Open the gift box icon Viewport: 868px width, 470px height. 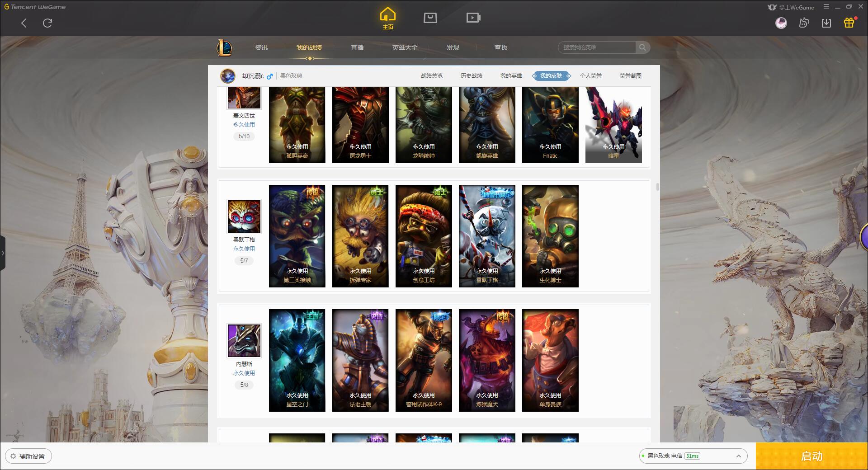(x=849, y=23)
